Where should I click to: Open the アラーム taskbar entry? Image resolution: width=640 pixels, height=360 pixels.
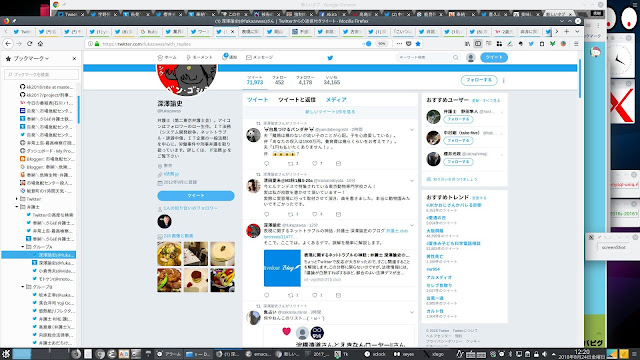click(x=169, y=354)
